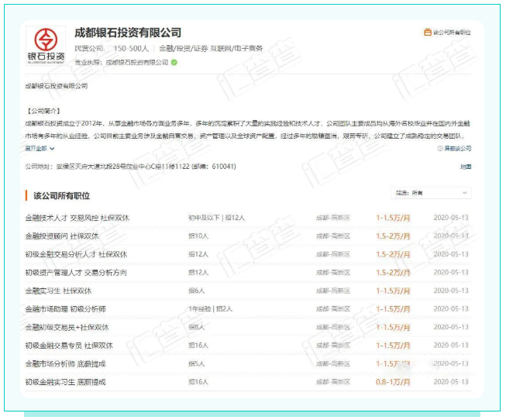Click the company title 成都银石投资有限公司
506x420 pixels.
[128, 33]
